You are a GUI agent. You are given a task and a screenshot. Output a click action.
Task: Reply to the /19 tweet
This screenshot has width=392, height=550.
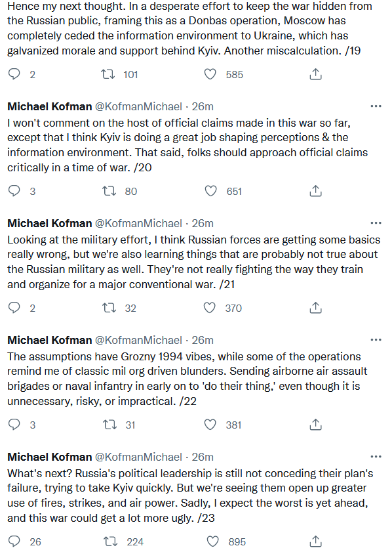[14, 74]
